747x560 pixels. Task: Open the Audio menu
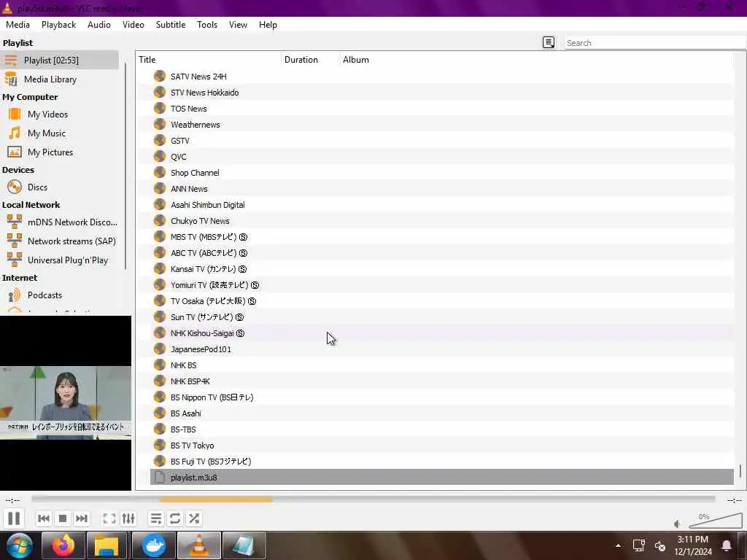coord(99,25)
